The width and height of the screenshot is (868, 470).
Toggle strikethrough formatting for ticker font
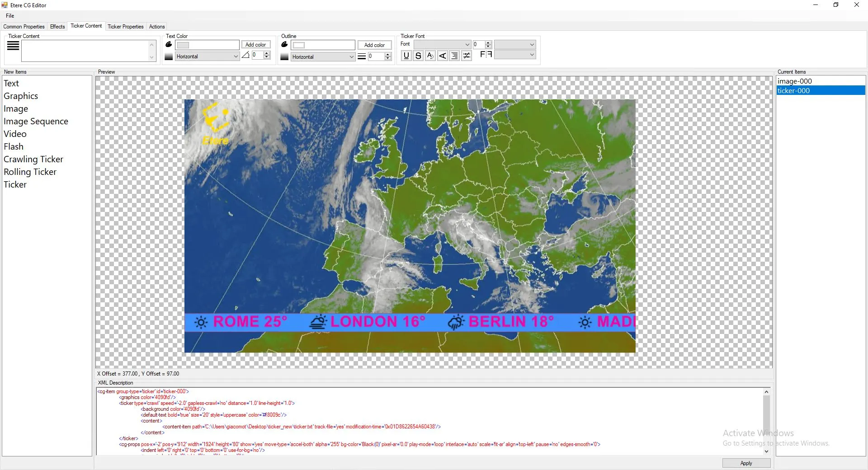(418, 56)
